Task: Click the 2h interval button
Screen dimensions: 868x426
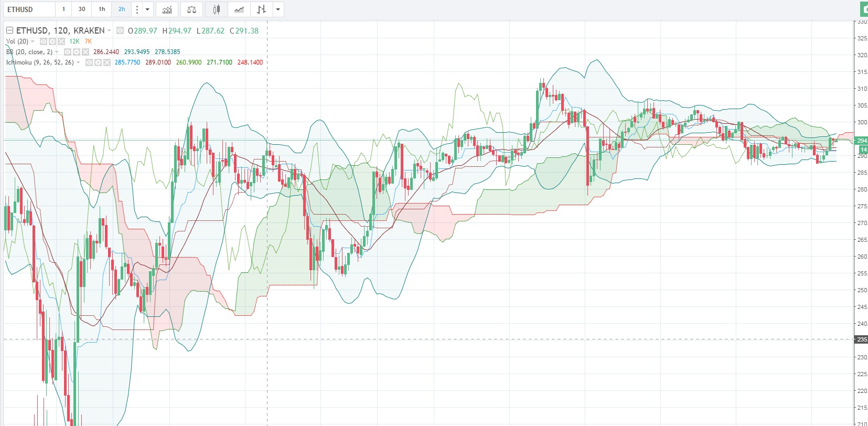Action: (x=122, y=9)
